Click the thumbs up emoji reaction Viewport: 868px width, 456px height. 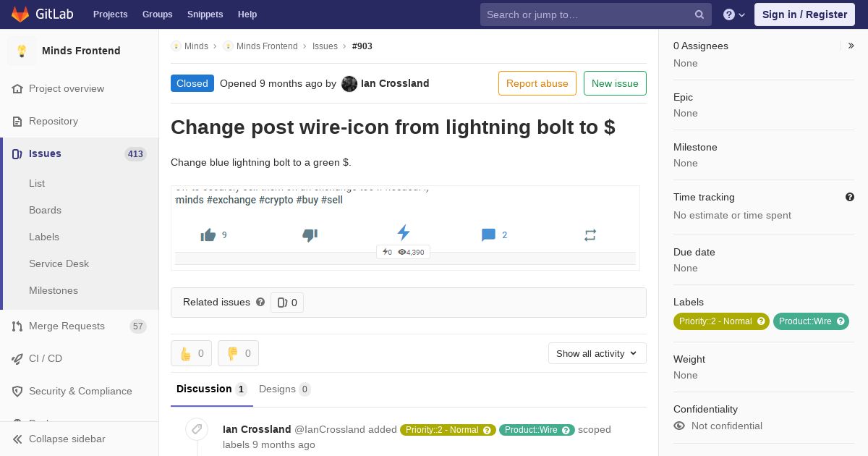point(191,353)
